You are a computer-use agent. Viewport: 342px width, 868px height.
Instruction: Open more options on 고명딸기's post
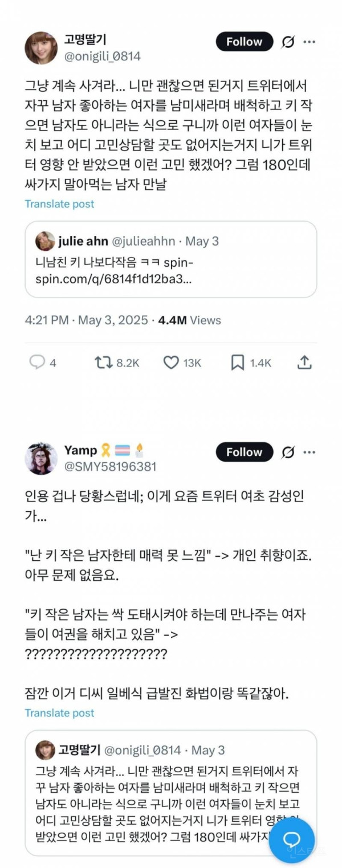coord(310,42)
